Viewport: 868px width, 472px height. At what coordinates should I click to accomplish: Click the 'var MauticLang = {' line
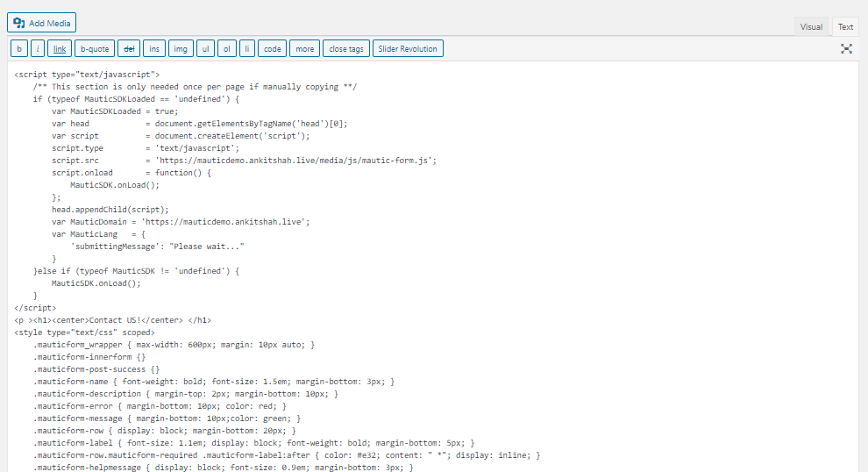click(x=98, y=234)
